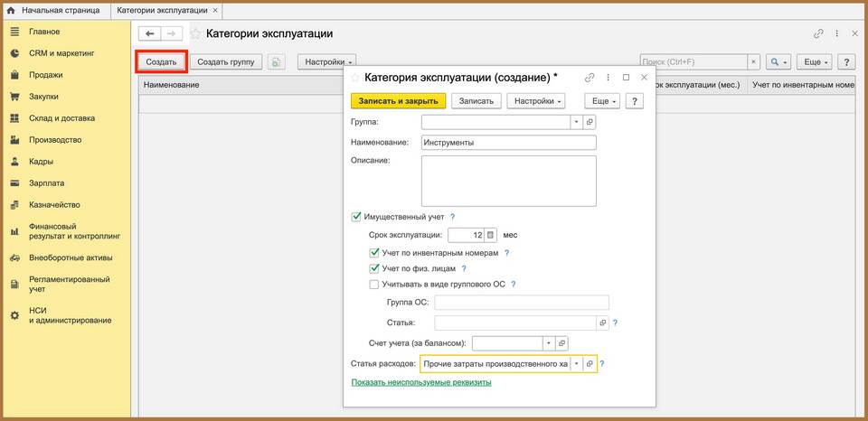Open the Продажи section in the sidebar

click(45, 75)
